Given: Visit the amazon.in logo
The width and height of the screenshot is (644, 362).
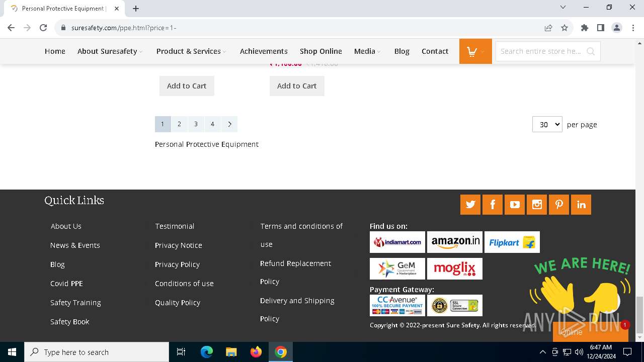Looking at the screenshot, I should 455,242.
